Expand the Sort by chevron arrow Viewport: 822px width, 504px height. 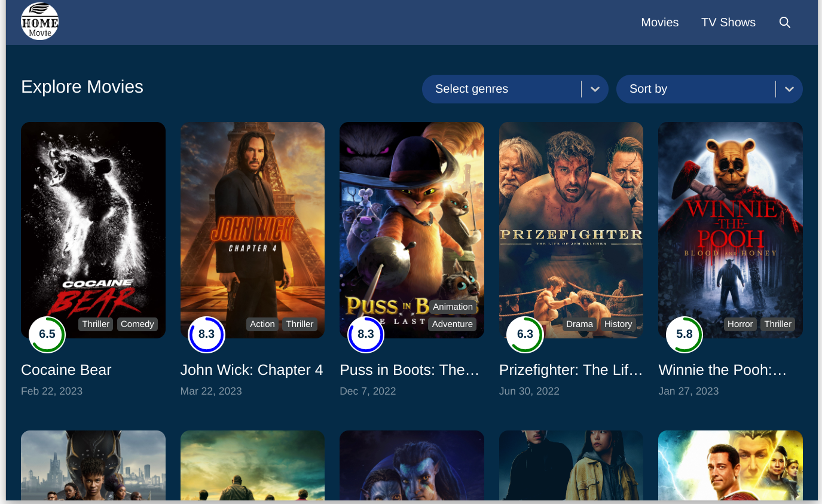pos(789,88)
